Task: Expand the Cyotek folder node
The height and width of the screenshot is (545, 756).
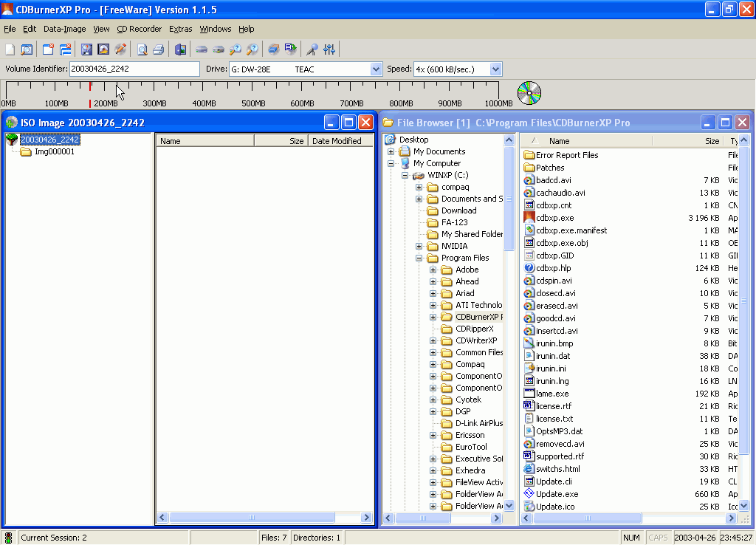Action: click(433, 400)
